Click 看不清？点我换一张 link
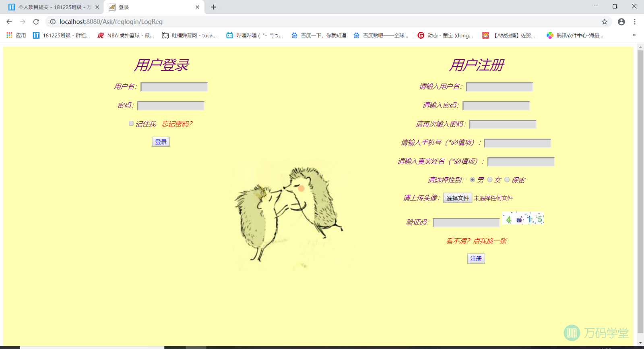This screenshot has width=644, height=349. click(x=477, y=241)
